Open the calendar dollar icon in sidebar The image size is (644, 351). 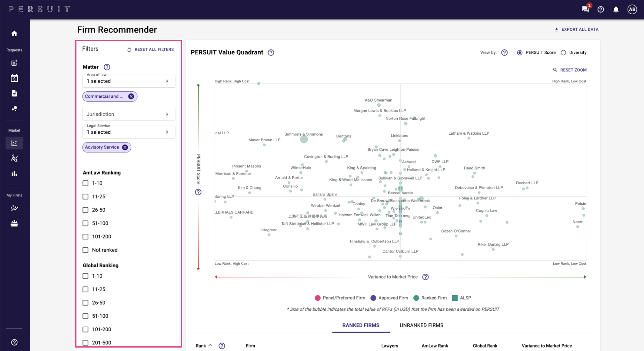(x=14, y=78)
